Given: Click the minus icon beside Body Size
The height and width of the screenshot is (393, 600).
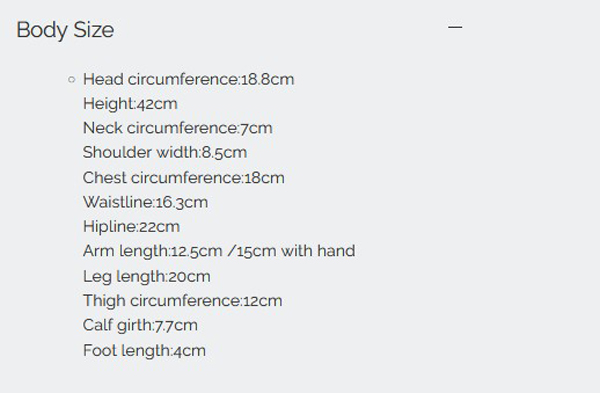Looking at the screenshot, I should (455, 27).
